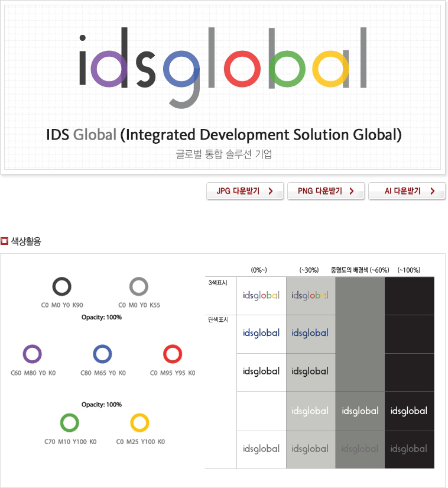
Task: Click the 단색표시 row label
Action: coord(218,319)
